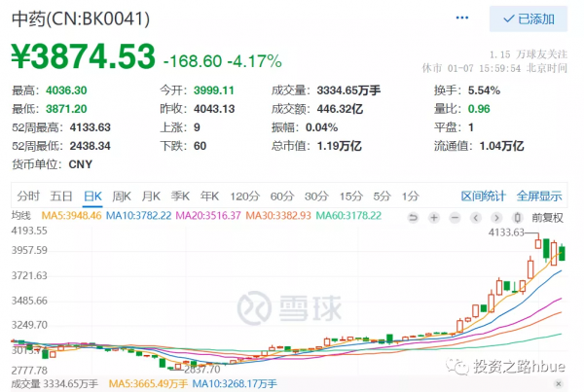Open the 区间统计 range statistics link

pyautogui.click(x=484, y=196)
